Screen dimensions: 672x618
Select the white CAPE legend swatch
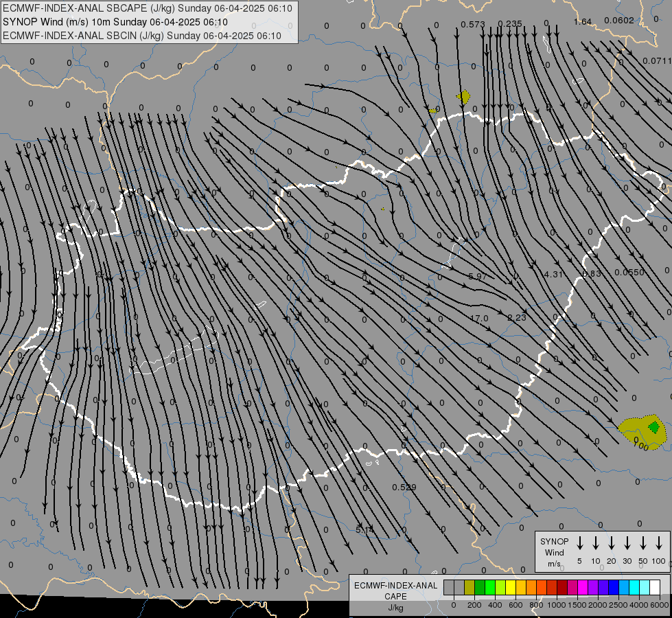coord(654,587)
